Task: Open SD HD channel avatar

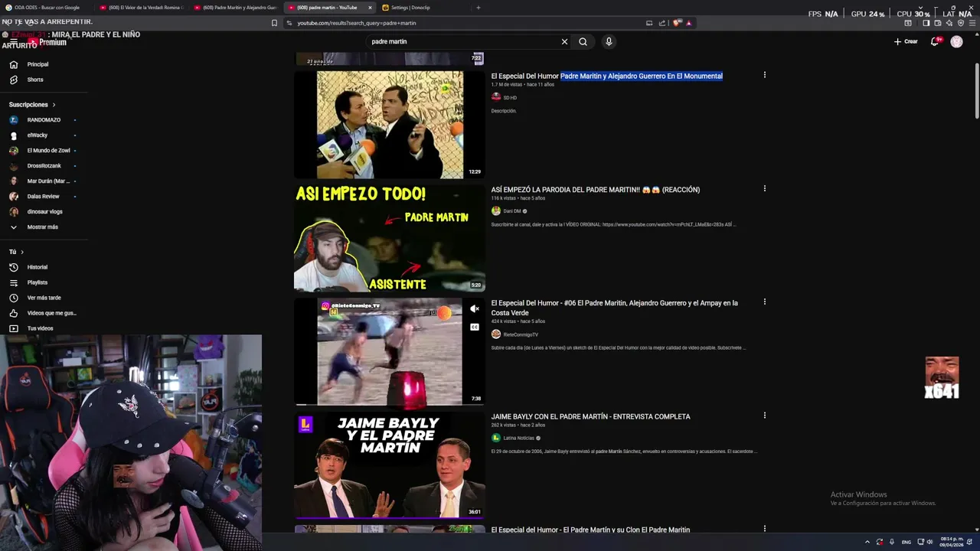Action: [x=496, y=97]
